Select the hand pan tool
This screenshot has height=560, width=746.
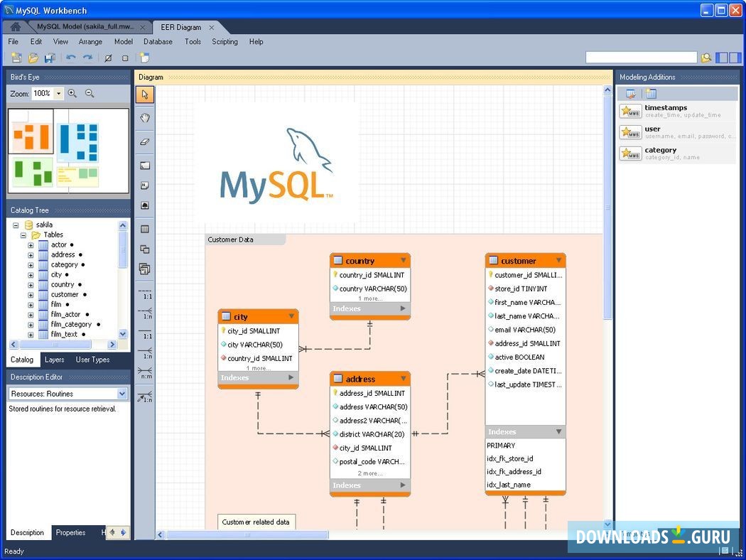[145, 117]
